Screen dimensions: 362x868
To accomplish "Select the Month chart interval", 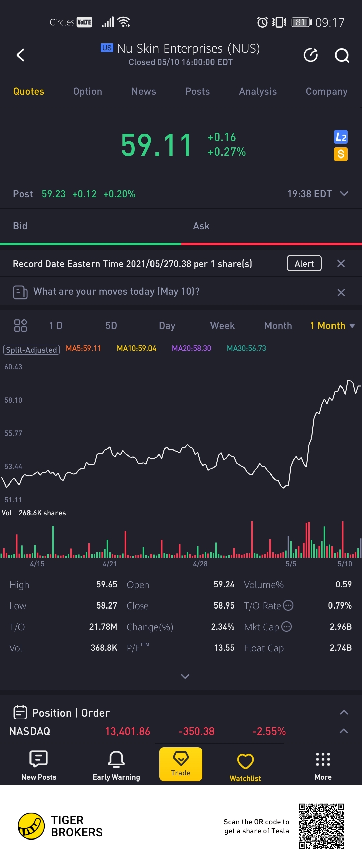I will point(278,325).
